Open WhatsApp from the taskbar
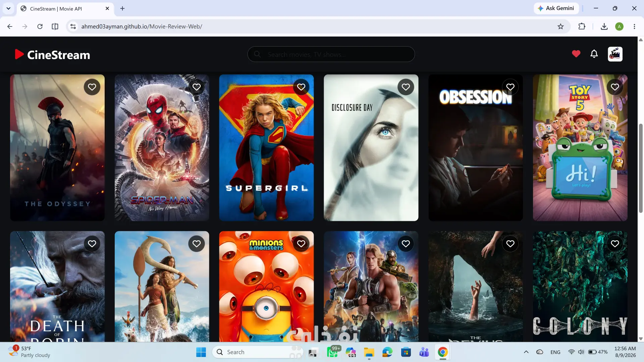Viewport: 644px width, 362px height. click(332, 352)
